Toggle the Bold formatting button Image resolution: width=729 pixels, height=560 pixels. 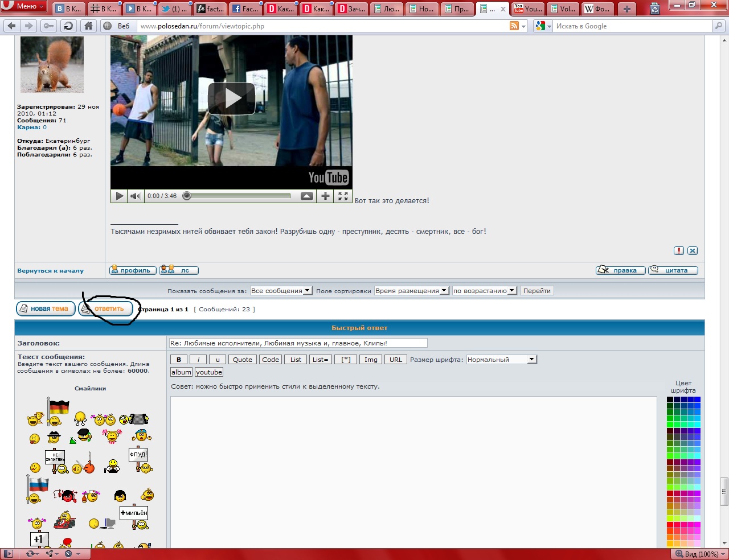(179, 360)
